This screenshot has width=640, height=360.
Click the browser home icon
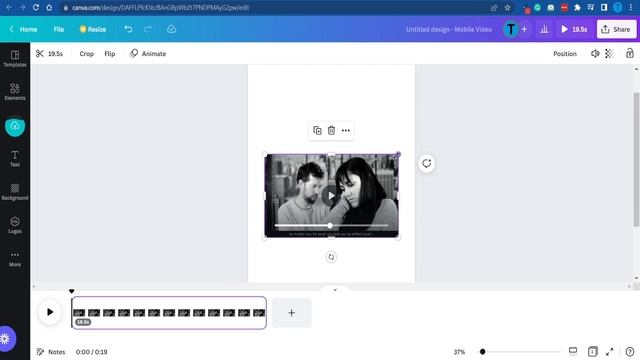tap(49, 7)
